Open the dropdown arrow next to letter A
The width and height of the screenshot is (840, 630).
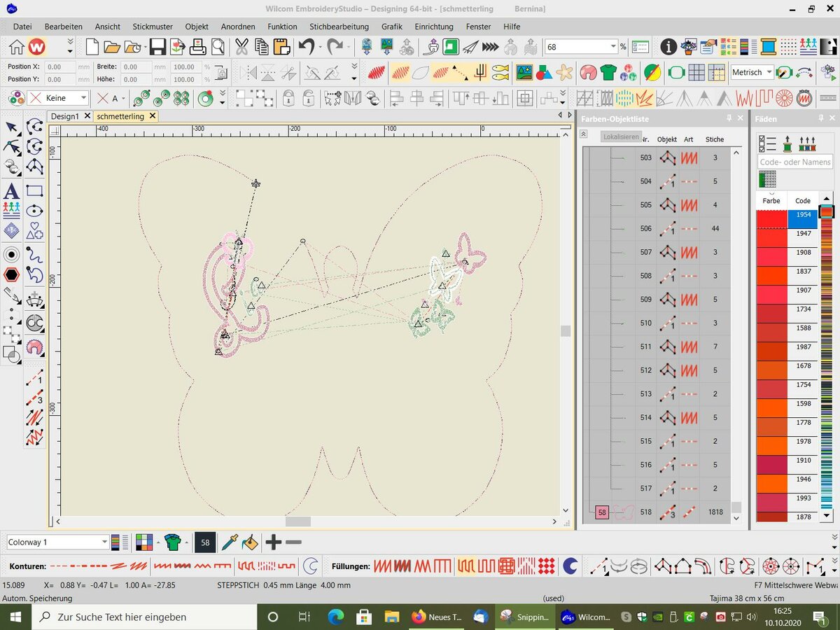(123, 98)
